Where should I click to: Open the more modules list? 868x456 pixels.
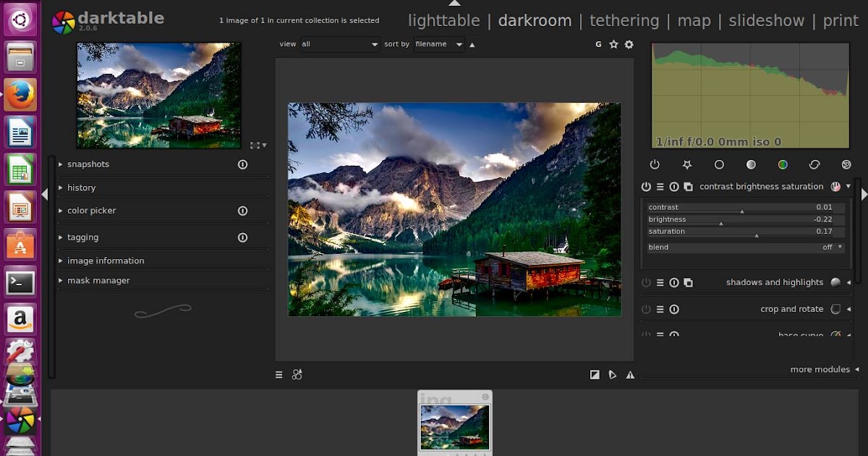pyautogui.click(x=825, y=370)
